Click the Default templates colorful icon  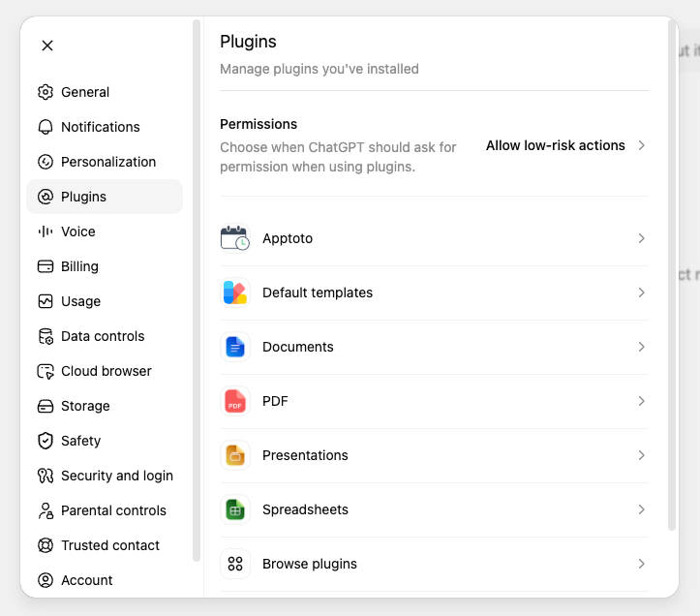pos(235,293)
